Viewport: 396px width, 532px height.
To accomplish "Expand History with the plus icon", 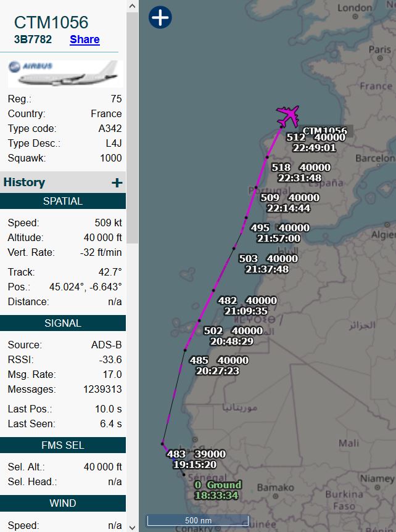I will click(x=117, y=182).
